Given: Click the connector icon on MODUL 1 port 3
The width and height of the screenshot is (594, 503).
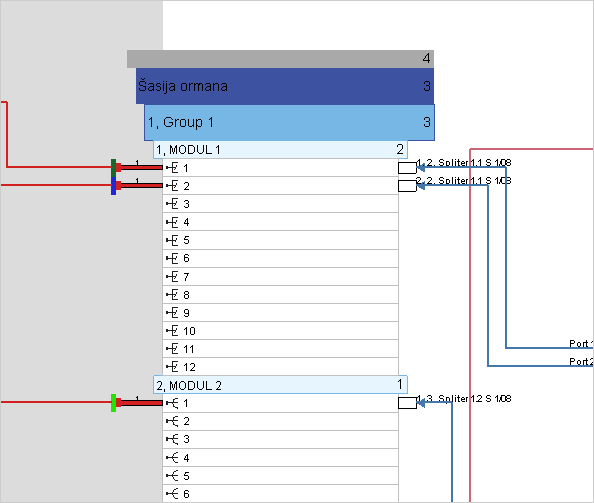Looking at the screenshot, I should [x=172, y=204].
